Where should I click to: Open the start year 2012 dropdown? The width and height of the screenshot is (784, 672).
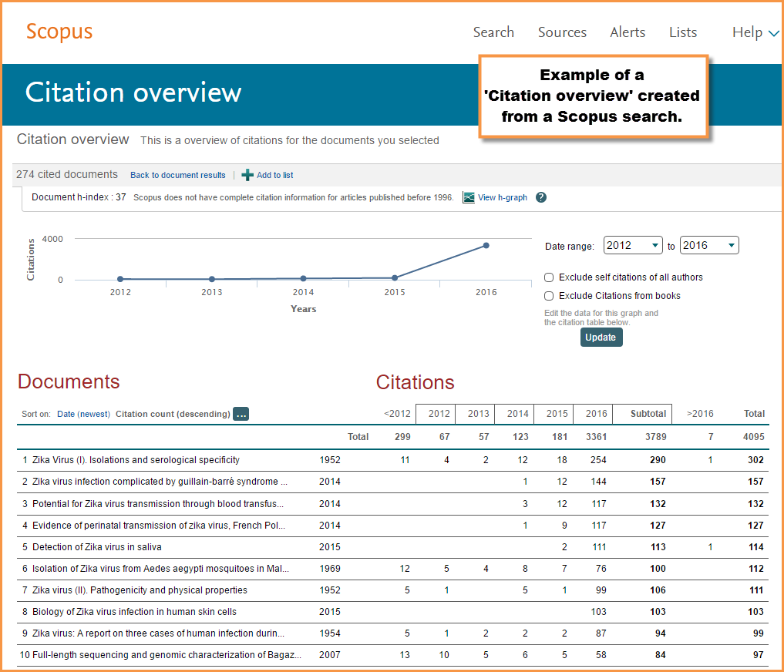(x=633, y=245)
